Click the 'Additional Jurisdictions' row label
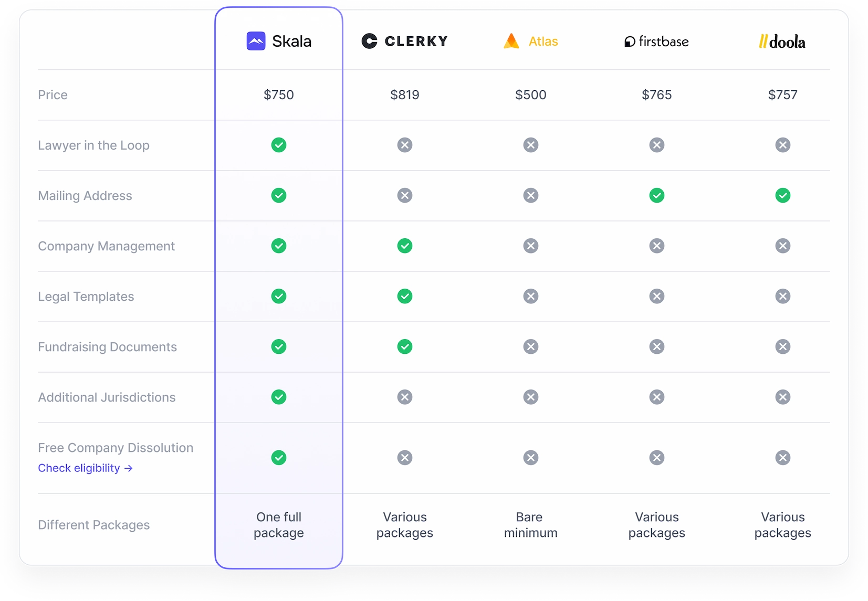 coord(107,397)
